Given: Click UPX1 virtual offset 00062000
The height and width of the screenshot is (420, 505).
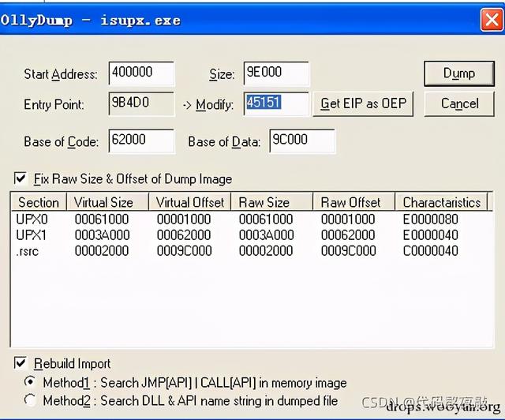Looking at the screenshot, I should click(184, 235).
